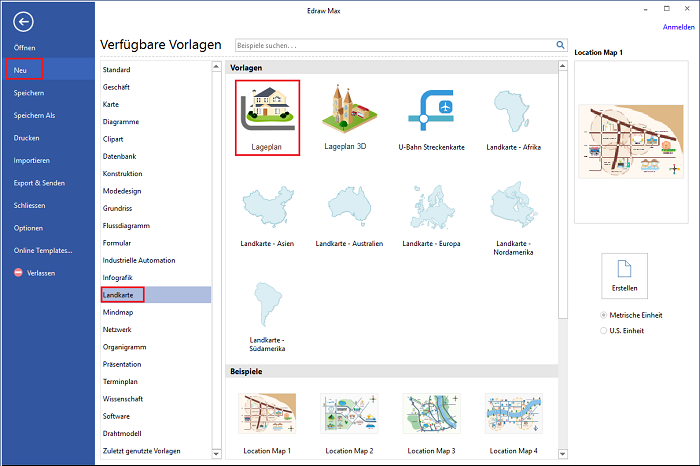Pick the Landkarte - Afrika template
Viewport: 700px width, 466px height.
click(x=512, y=111)
